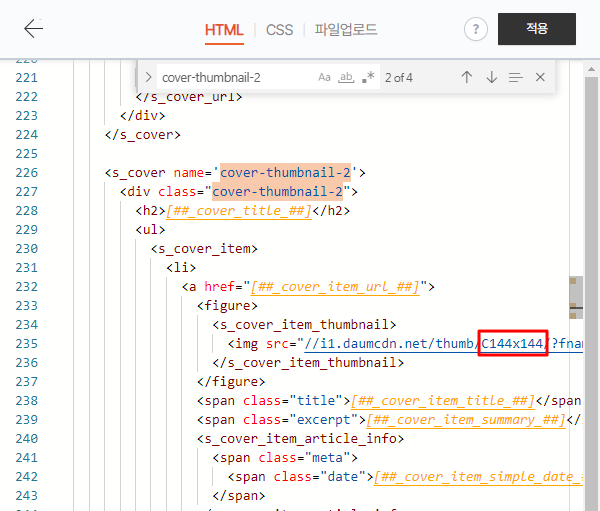Click the </s_cover_item_thumbnail> closing tag
This screenshot has width=600, height=511.
[x=308, y=363]
